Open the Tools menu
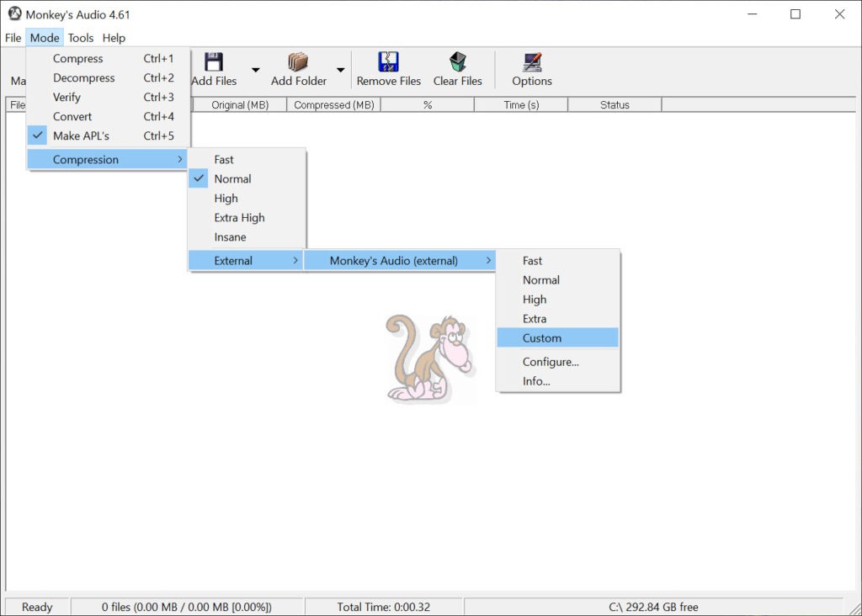Image resolution: width=862 pixels, height=616 pixels. pos(81,38)
